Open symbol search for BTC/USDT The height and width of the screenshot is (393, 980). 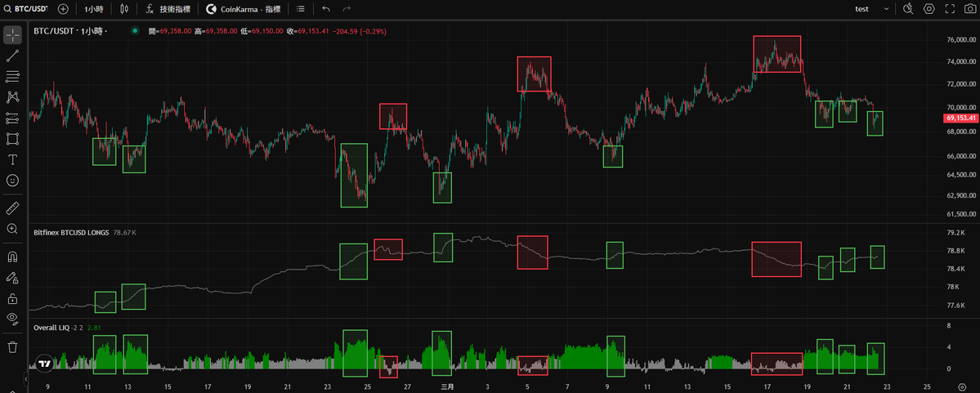tap(25, 9)
